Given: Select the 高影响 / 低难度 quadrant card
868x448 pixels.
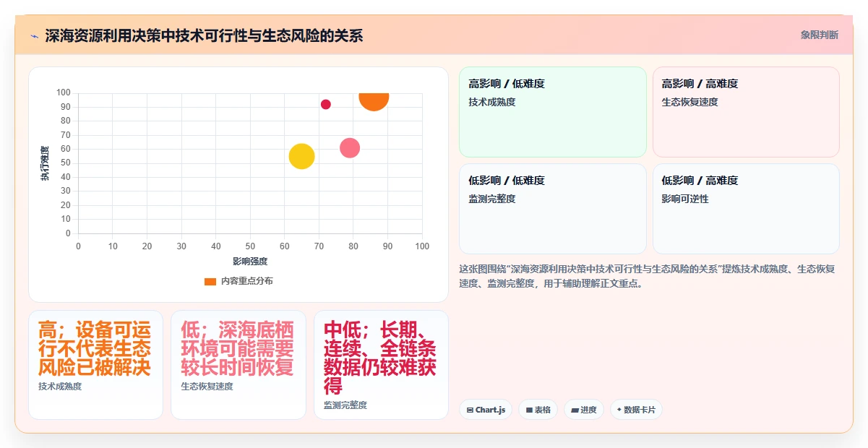Looking at the screenshot, I should pos(553,112).
